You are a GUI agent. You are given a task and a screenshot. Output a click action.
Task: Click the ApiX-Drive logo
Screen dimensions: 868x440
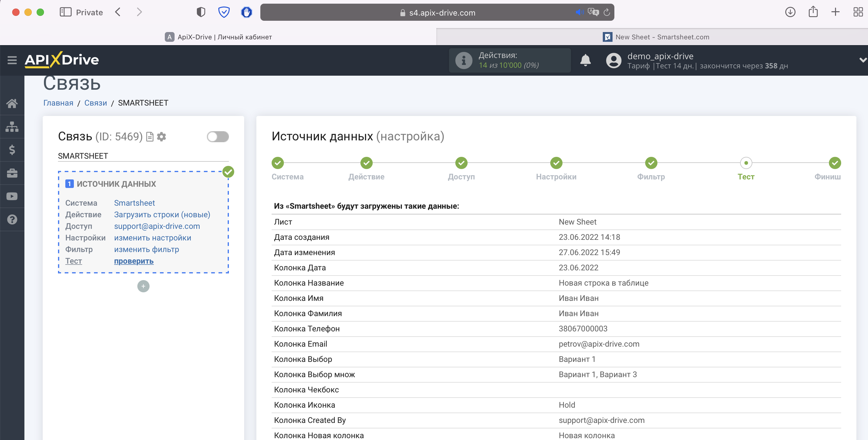(x=62, y=60)
